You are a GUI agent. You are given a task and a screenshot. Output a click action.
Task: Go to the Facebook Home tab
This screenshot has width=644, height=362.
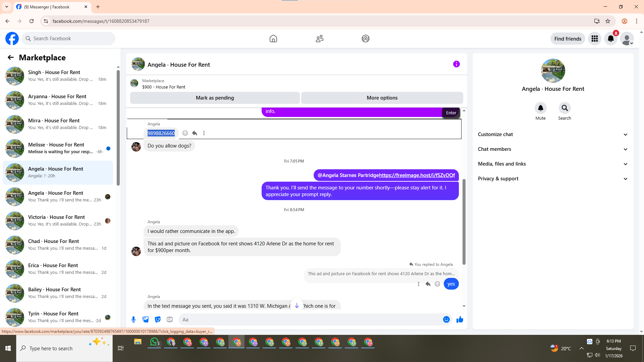tap(273, 39)
